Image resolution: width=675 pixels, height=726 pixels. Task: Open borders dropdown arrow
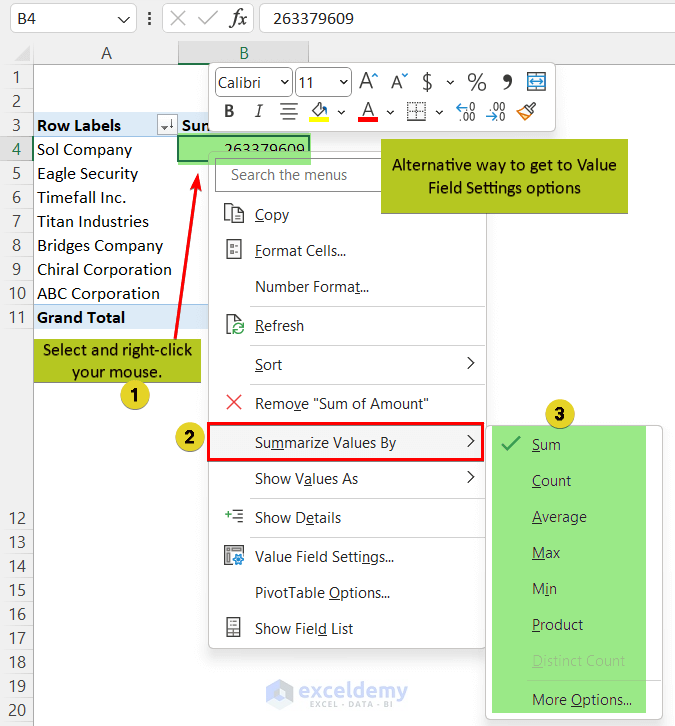(439, 112)
